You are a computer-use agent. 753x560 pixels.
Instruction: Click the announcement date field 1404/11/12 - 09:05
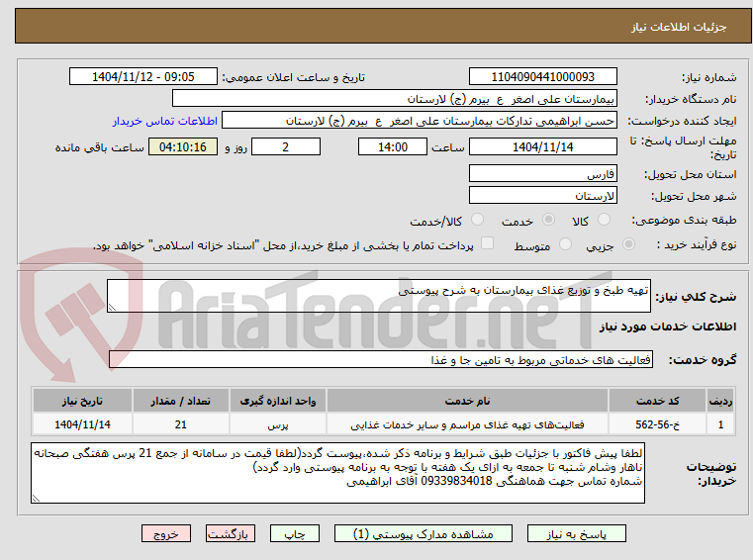coord(143,77)
